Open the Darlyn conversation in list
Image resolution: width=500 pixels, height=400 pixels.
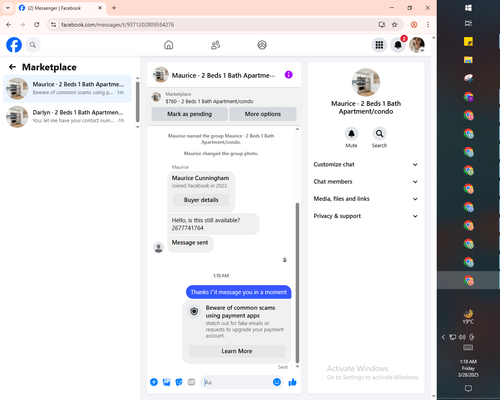tap(67, 116)
